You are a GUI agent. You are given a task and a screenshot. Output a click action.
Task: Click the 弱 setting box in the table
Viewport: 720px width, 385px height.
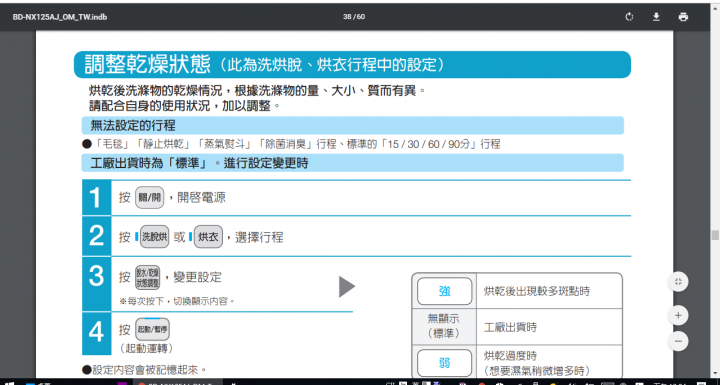[444, 363]
